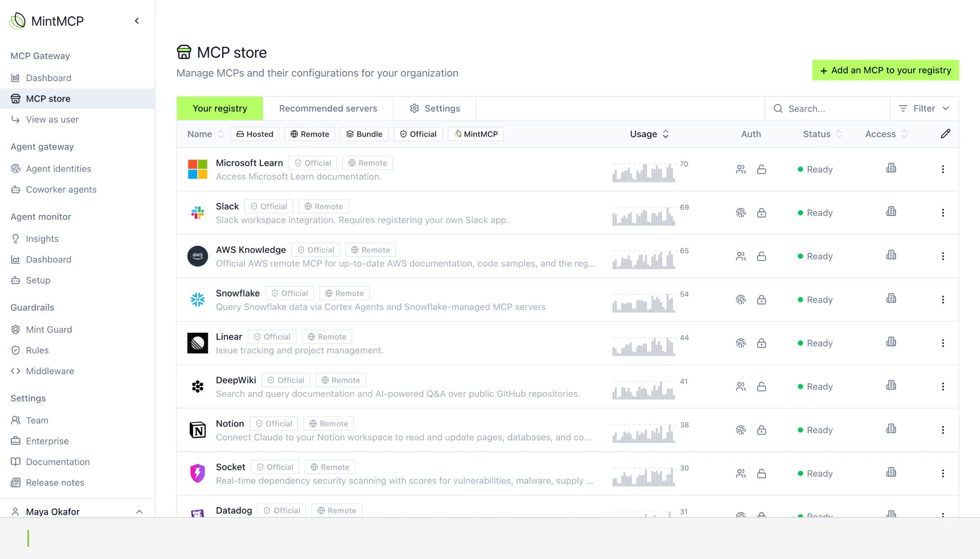
Task: Open Coworker agents page
Action: tap(77, 190)
